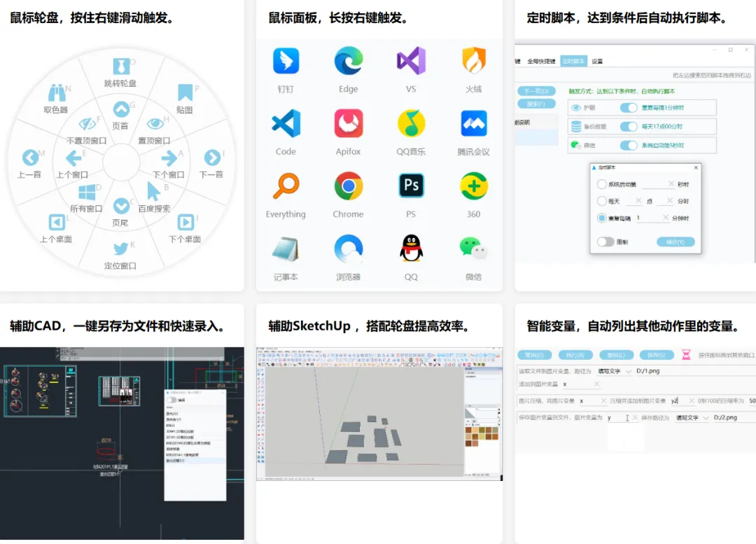Launch VS Code from the panel
756x544 pixels.
(x=286, y=123)
